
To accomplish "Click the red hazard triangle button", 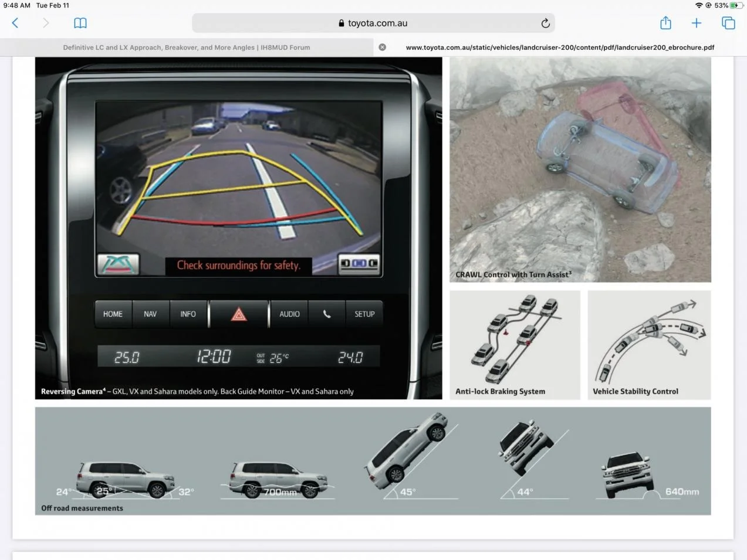I will [239, 315].
